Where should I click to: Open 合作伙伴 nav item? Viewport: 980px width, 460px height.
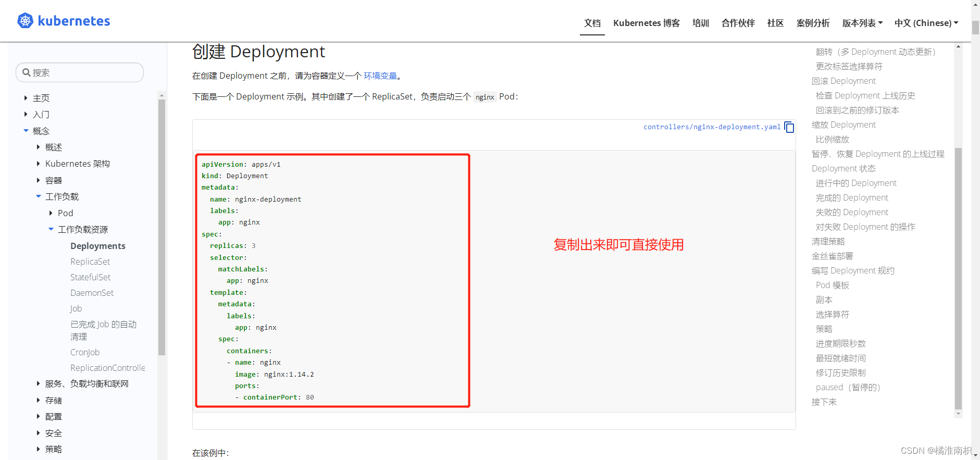(x=738, y=23)
